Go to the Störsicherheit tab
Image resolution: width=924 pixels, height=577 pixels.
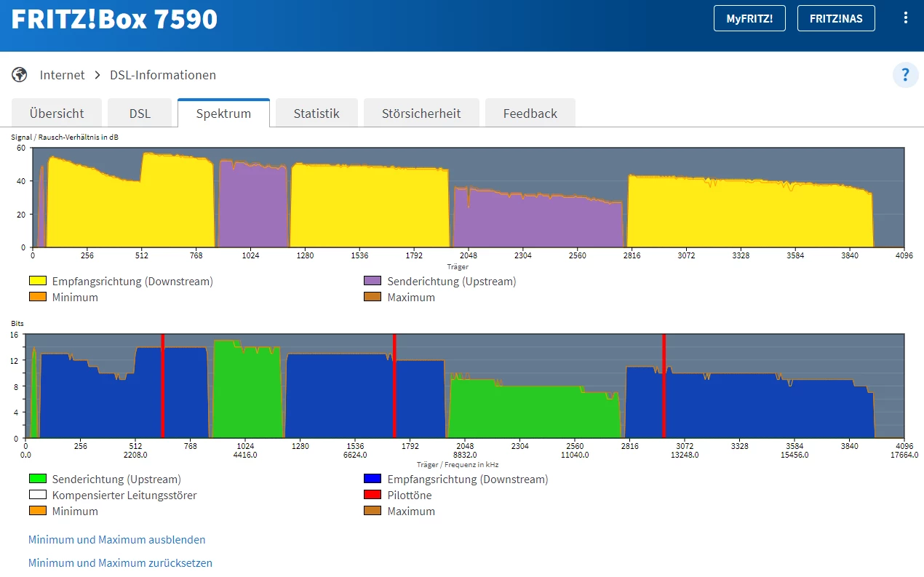point(421,114)
